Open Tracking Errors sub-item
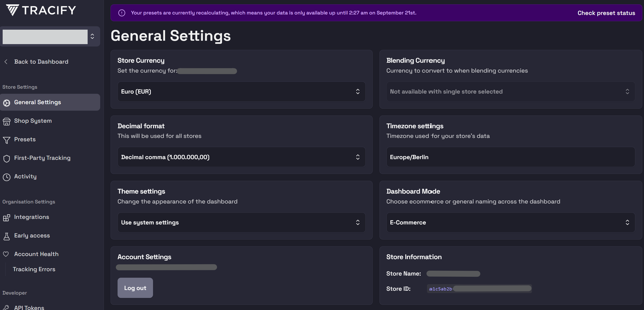The height and width of the screenshot is (310, 644). coord(34,269)
